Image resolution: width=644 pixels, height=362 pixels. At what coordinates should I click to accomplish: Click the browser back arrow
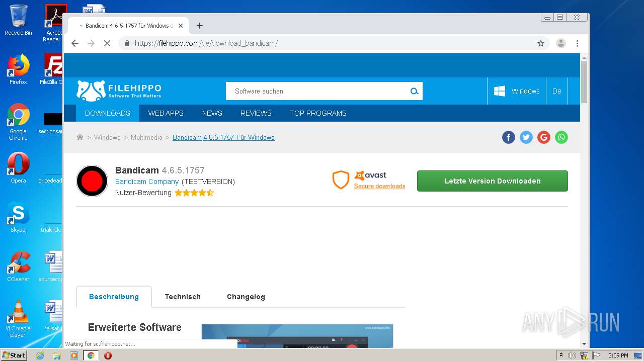pos(75,43)
